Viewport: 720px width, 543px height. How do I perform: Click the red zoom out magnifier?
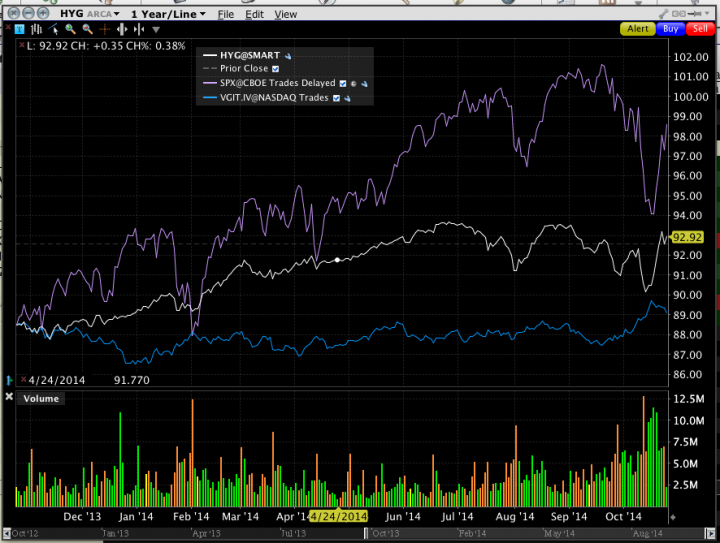pyautogui.click(x=87, y=29)
